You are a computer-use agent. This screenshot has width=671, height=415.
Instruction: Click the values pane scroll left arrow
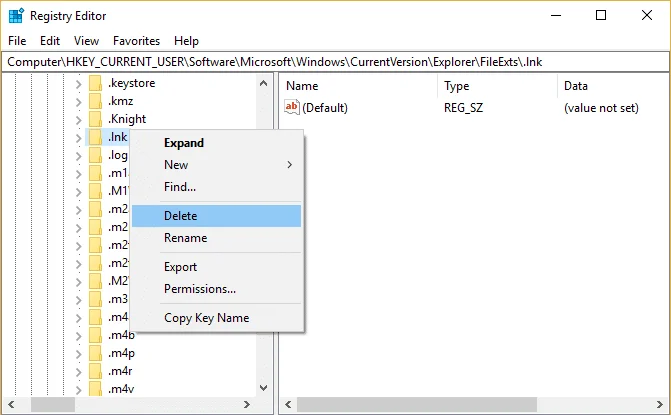[288, 404]
